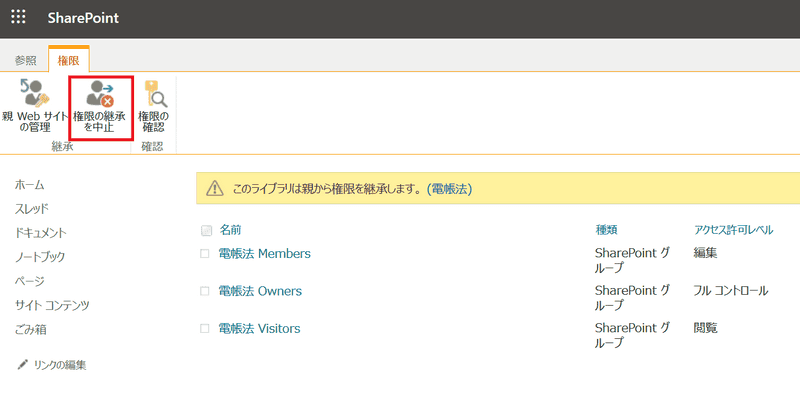Open the app launcher waffle icon
Screen dimensions: 800x395
pos(18,18)
